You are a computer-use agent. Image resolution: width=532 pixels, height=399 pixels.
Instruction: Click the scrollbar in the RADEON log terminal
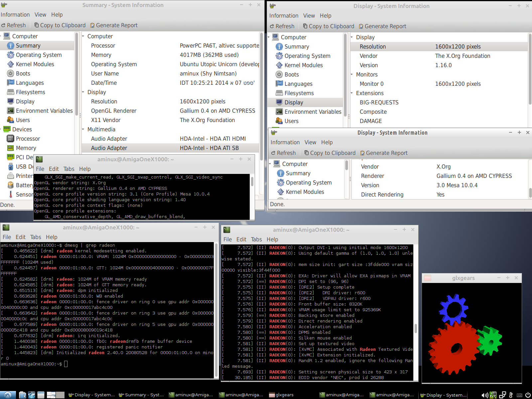click(x=416, y=328)
